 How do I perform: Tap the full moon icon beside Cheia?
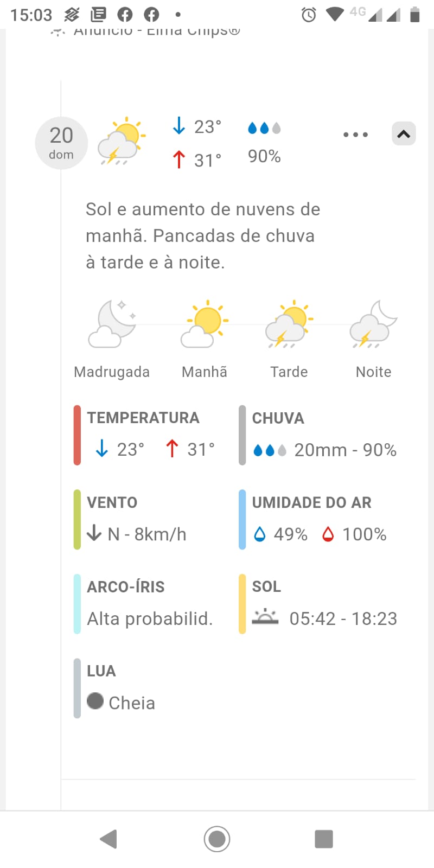coord(95,701)
